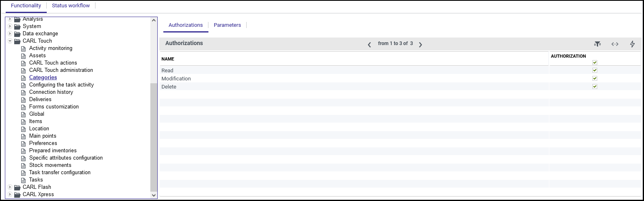Image resolution: width=644 pixels, height=201 pixels.
Task: Switch to the Status workflow tab
Action: (71, 6)
